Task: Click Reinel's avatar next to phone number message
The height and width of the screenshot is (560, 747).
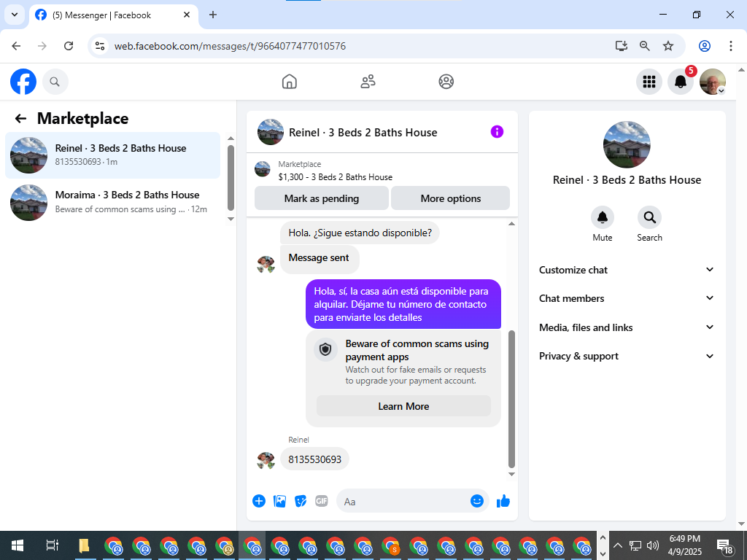Action: tap(266, 460)
